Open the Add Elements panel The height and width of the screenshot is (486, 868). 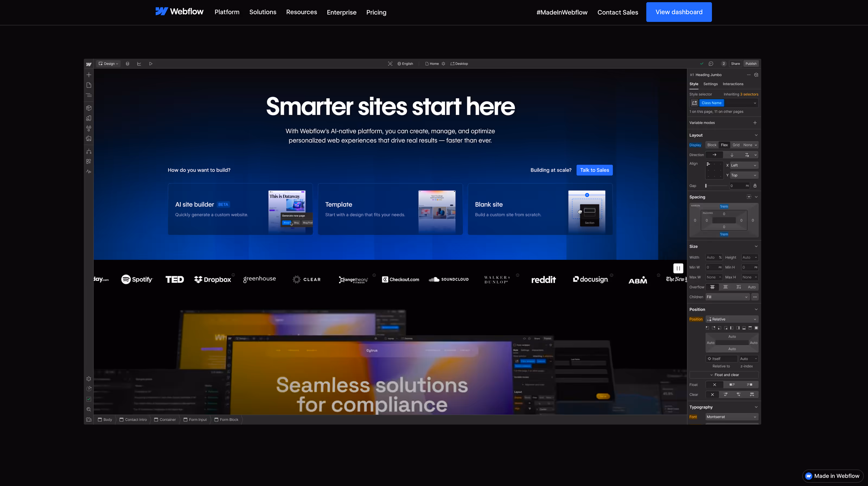pyautogui.click(x=89, y=74)
